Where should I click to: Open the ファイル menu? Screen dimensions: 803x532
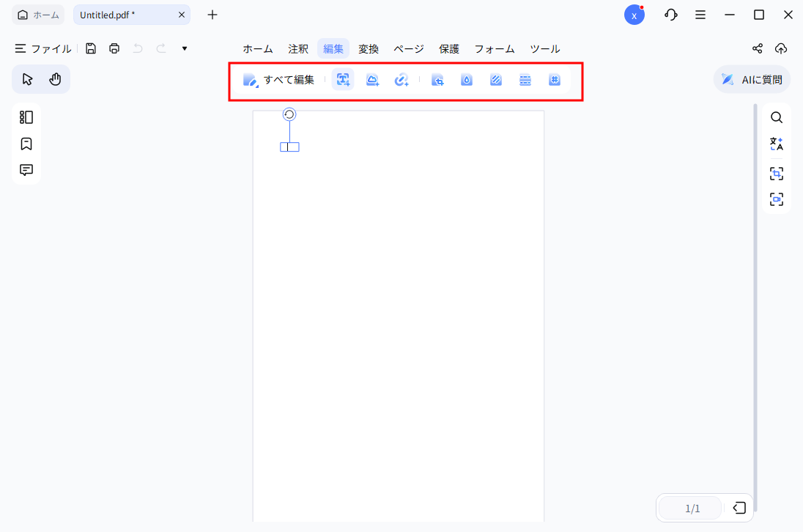(x=42, y=48)
